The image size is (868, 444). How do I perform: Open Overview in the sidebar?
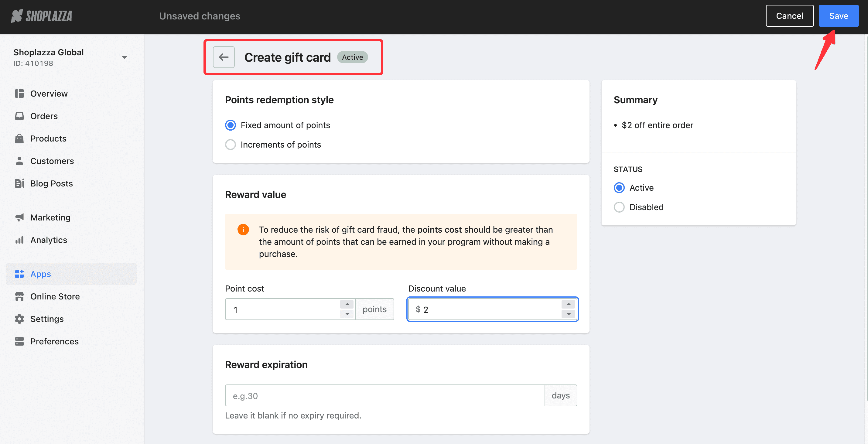[71, 93]
